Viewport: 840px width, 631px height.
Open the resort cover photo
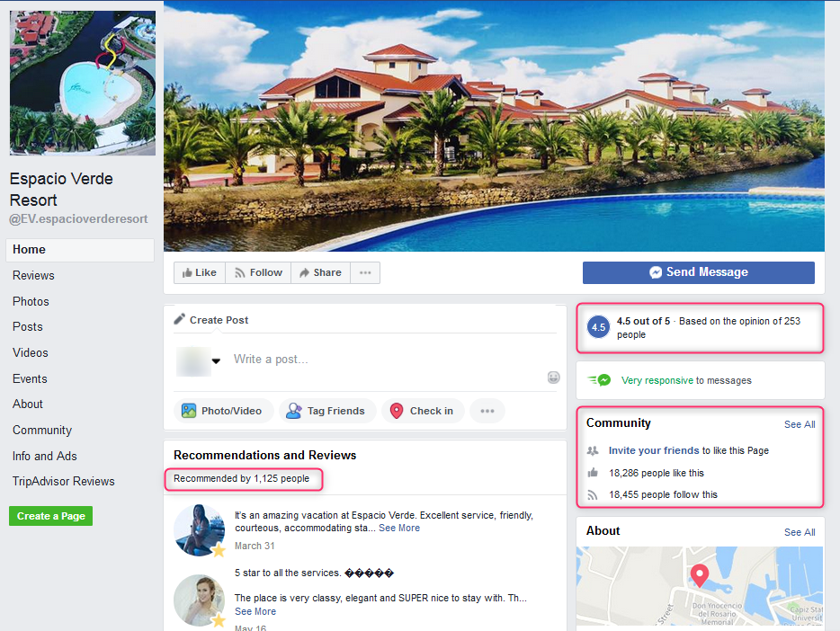pos(494,126)
